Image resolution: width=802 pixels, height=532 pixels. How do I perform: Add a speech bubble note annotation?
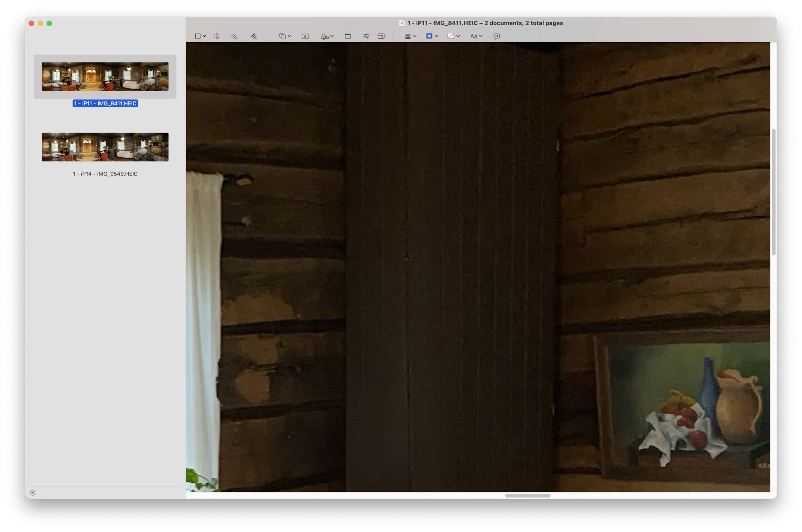496,36
